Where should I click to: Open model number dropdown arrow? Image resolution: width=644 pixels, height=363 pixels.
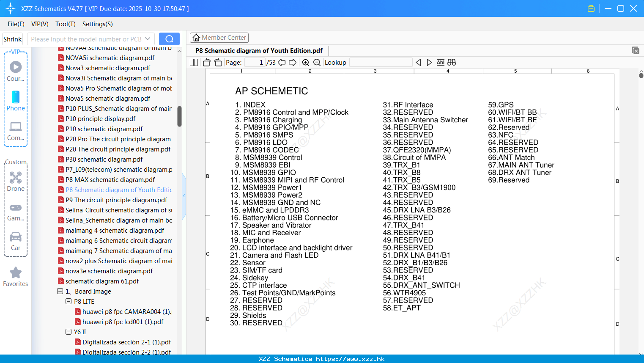(x=148, y=39)
